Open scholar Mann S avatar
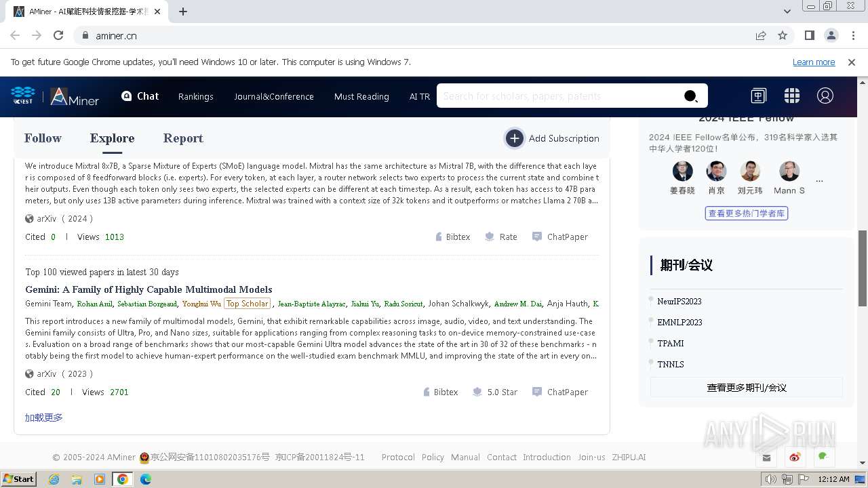The image size is (868, 488). (789, 171)
